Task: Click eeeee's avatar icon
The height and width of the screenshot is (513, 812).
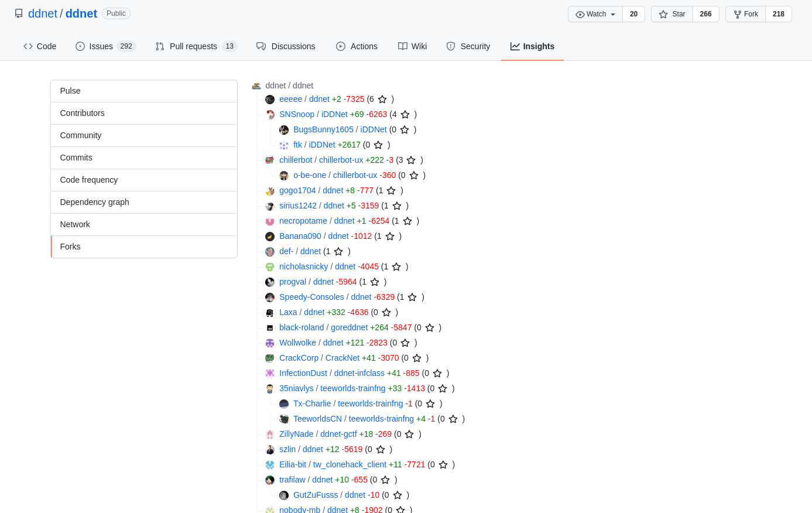Action: [x=270, y=100]
